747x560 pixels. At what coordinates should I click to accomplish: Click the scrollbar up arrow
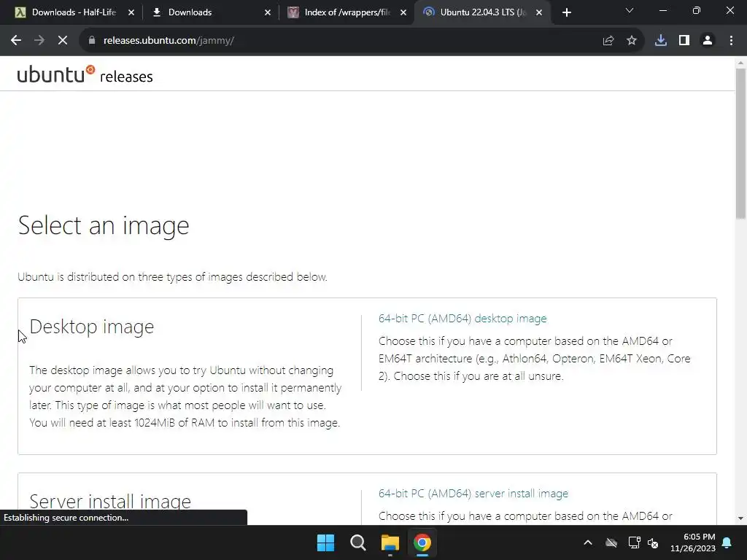coord(740,63)
